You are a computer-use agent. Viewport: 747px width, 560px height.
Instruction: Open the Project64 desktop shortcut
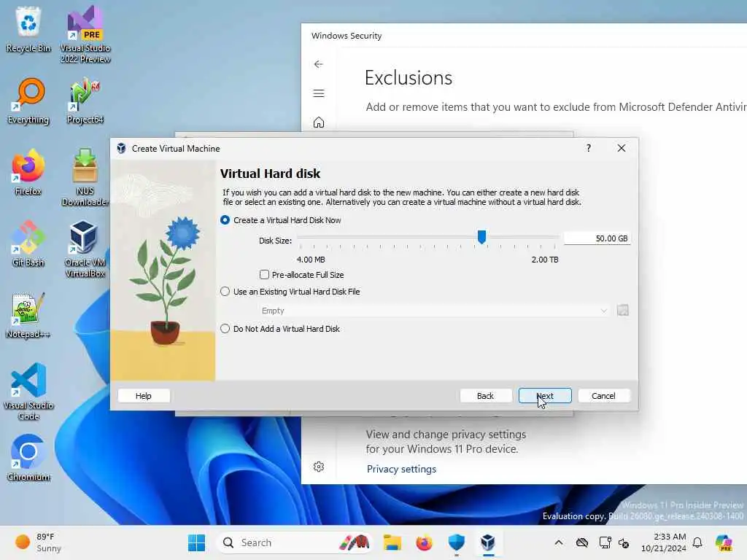[x=85, y=101]
